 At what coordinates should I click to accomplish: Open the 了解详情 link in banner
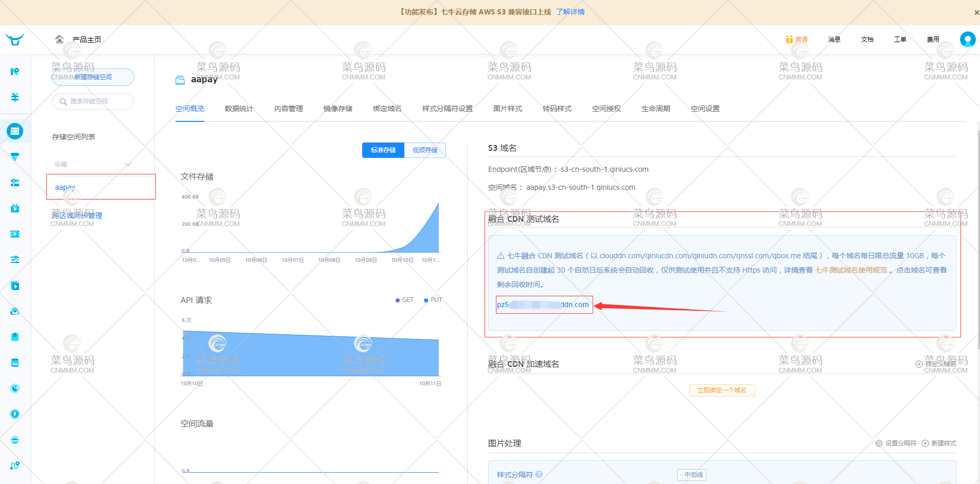click(x=571, y=12)
